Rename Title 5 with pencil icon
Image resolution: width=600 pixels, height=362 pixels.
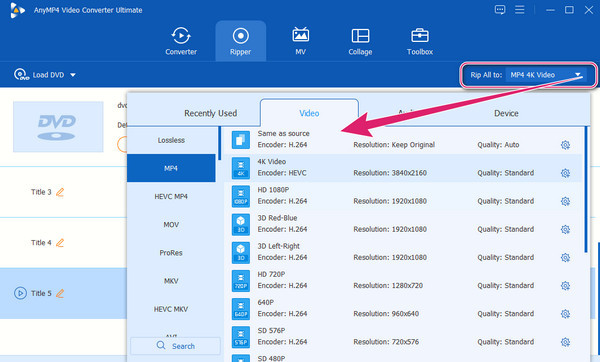60,293
